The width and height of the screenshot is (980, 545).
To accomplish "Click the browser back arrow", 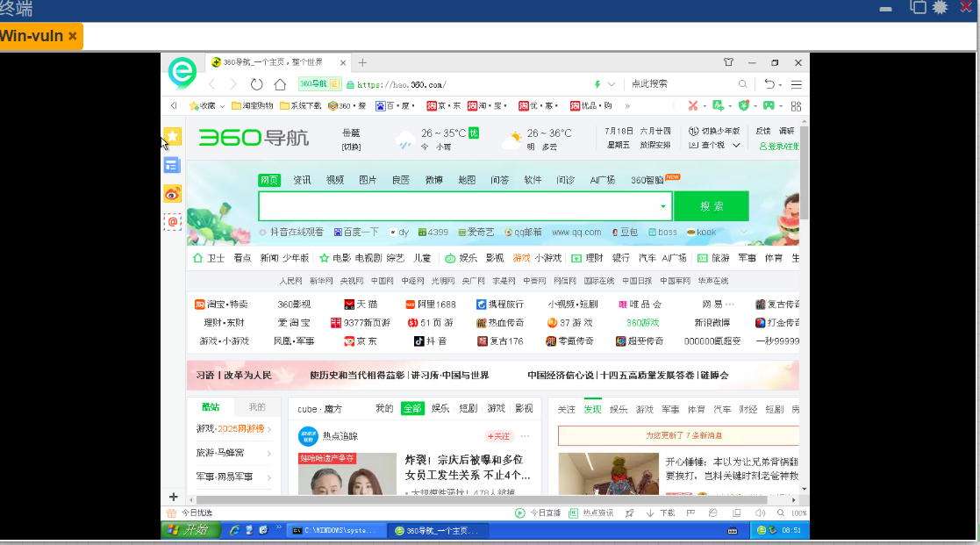I will coord(211,84).
